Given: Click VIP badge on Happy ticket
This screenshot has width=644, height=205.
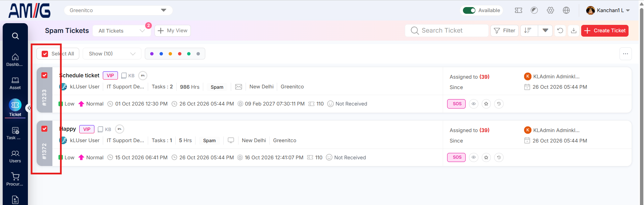Looking at the screenshot, I should (x=87, y=129).
